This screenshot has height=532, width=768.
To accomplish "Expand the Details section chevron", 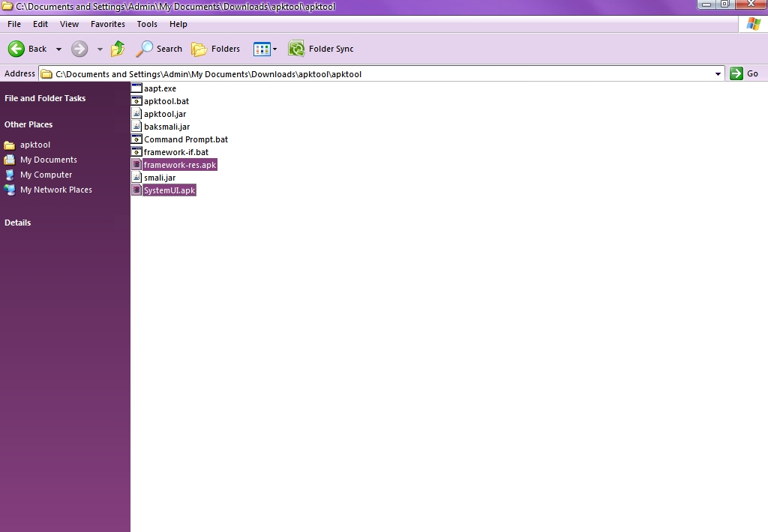I will click(x=120, y=223).
